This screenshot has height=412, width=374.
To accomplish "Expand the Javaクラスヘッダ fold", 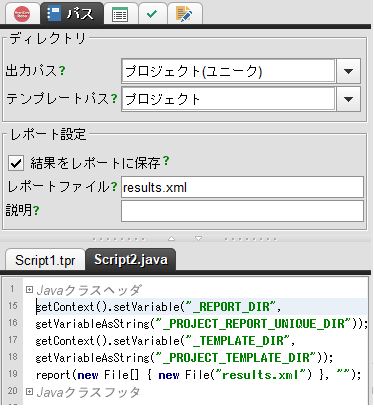I will click(x=29, y=290).
